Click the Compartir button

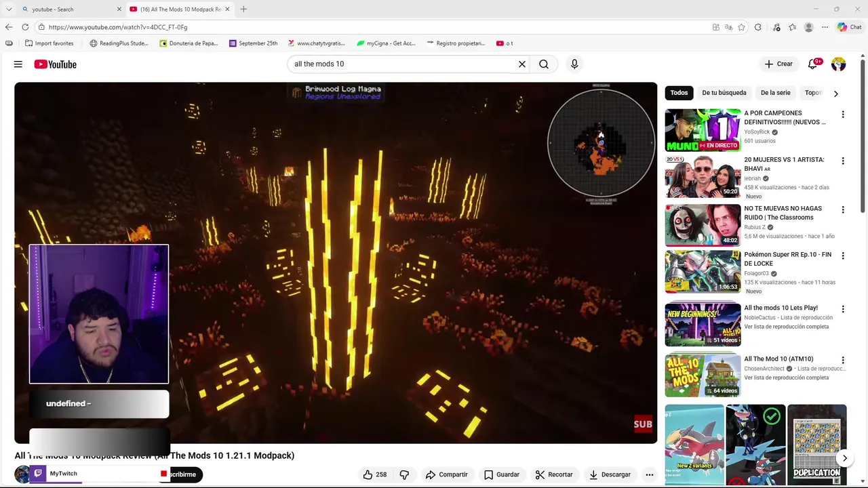coord(446,474)
